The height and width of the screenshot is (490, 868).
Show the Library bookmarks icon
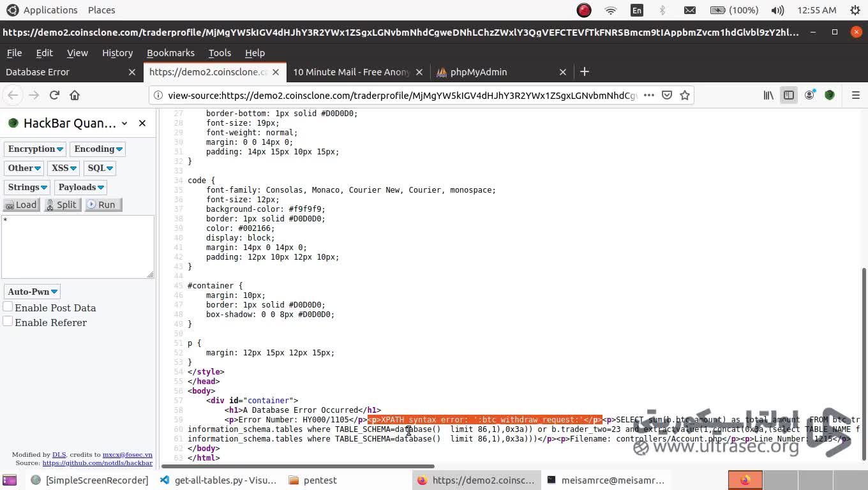tap(768, 95)
